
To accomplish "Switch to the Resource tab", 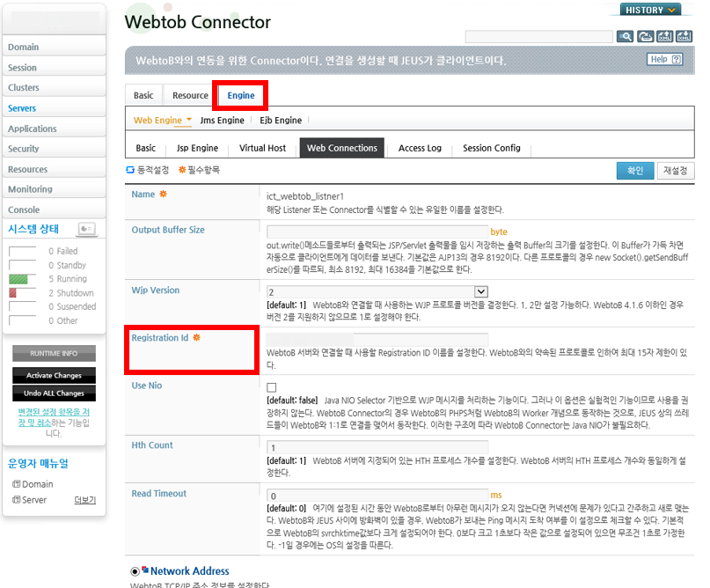I will pyautogui.click(x=190, y=96).
